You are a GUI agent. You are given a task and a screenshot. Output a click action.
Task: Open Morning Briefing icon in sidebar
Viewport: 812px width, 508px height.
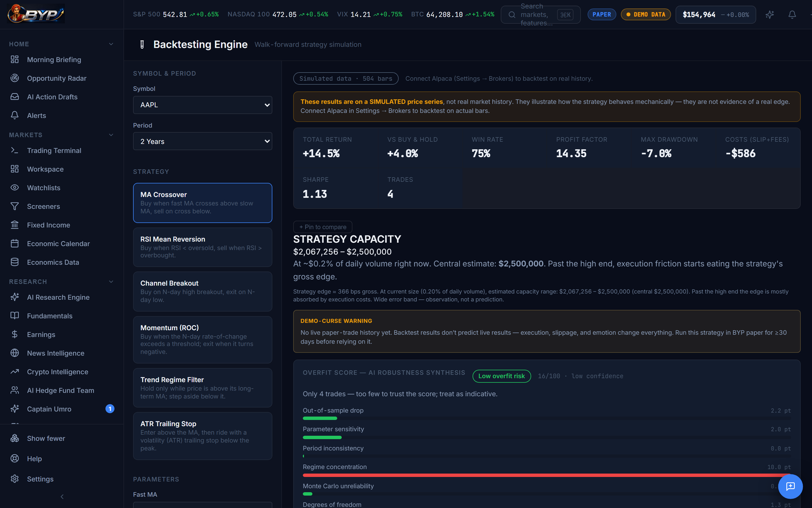[15, 59]
